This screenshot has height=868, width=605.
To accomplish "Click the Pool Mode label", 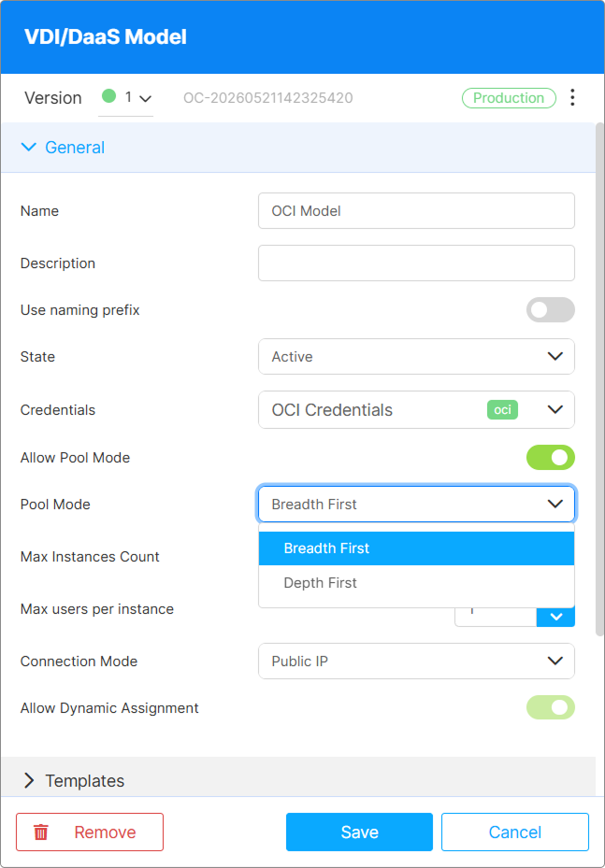I will [55, 505].
